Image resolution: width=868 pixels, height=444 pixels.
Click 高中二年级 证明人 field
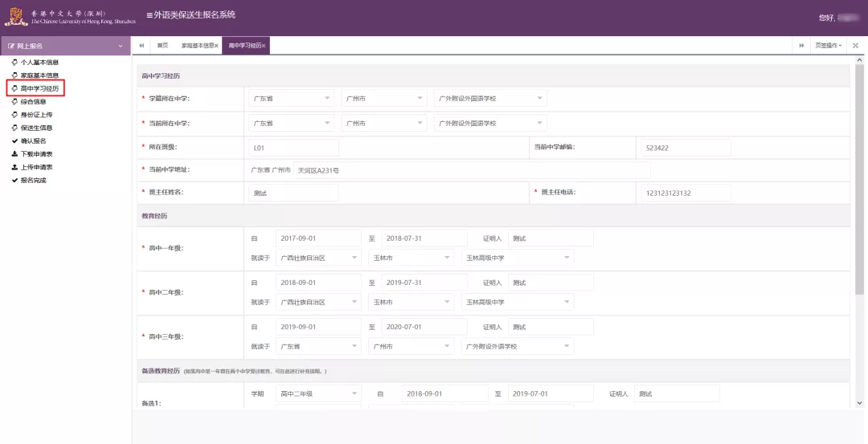[551, 283]
